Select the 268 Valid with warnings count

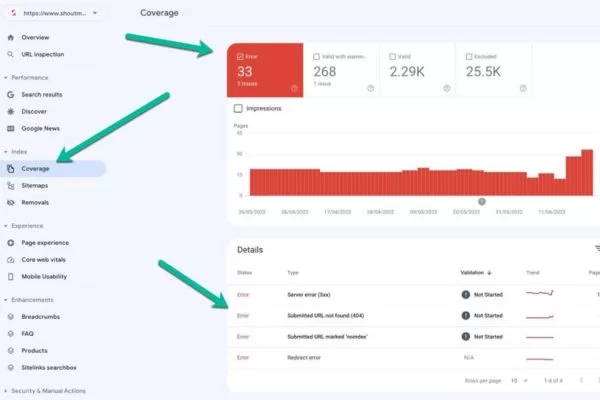coord(325,72)
